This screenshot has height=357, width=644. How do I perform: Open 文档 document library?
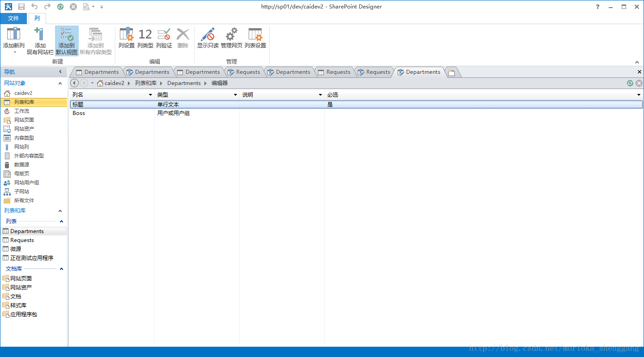pyautogui.click(x=16, y=297)
